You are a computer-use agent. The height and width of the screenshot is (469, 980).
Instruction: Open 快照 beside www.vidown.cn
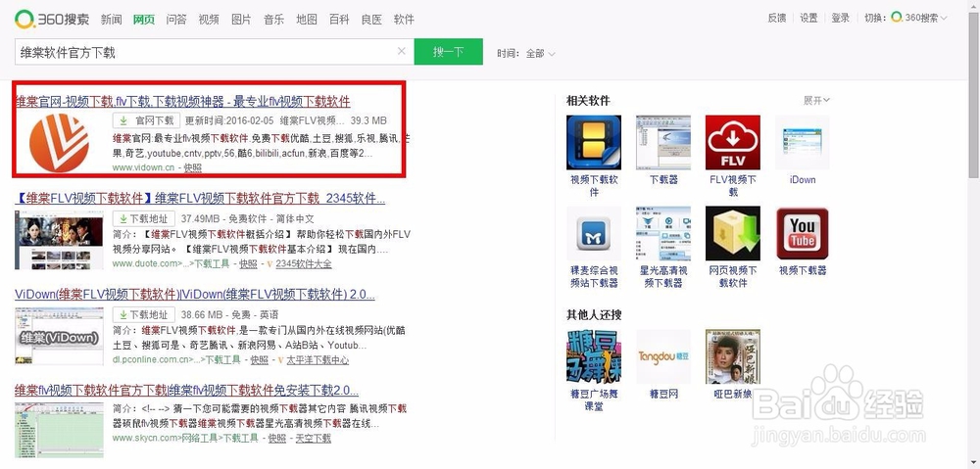pyautogui.click(x=193, y=167)
